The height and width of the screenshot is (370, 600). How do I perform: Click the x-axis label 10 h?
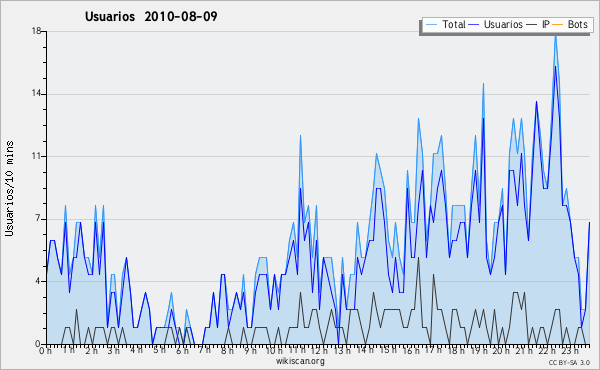click(x=274, y=351)
